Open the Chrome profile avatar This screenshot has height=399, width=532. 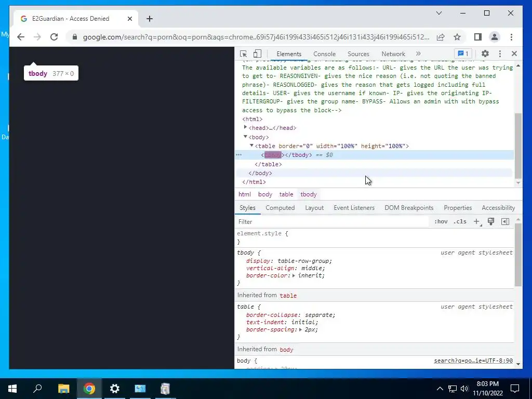pyautogui.click(x=495, y=37)
